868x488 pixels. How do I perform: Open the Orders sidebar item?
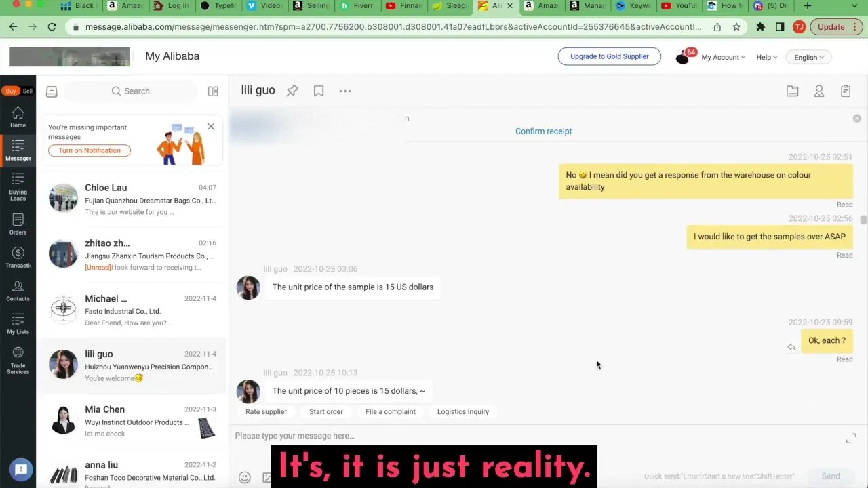18,224
